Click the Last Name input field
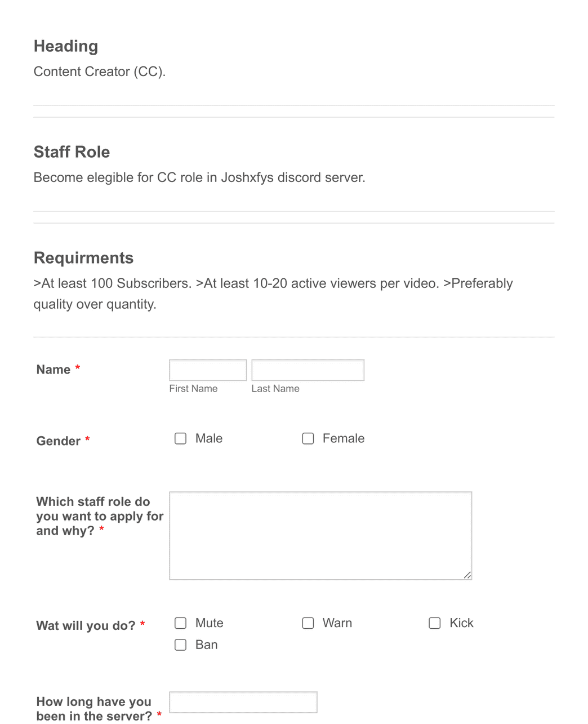This screenshot has width=588, height=724. click(x=308, y=370)
